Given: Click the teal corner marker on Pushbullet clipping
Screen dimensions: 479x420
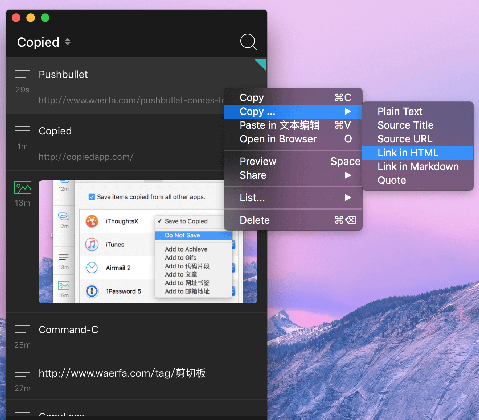Looking at the screenshot, I should (x=261, y=64).
